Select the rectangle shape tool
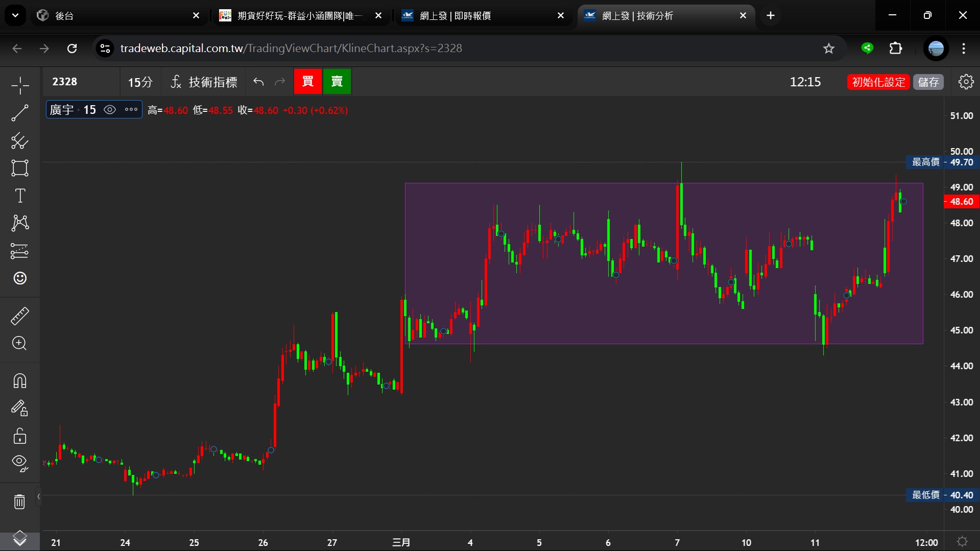This screenshot has width=980, height=551. click(x=20, y=168)
